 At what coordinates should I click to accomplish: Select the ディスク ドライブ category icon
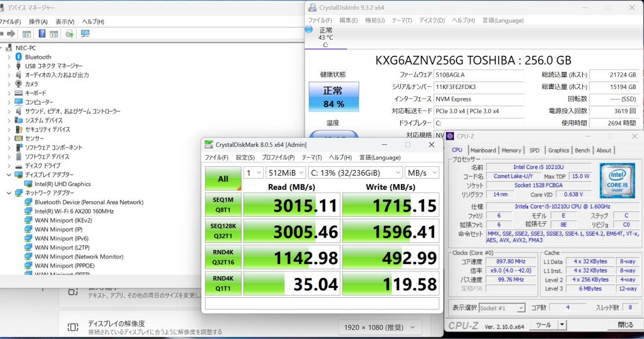coord(18,165)
